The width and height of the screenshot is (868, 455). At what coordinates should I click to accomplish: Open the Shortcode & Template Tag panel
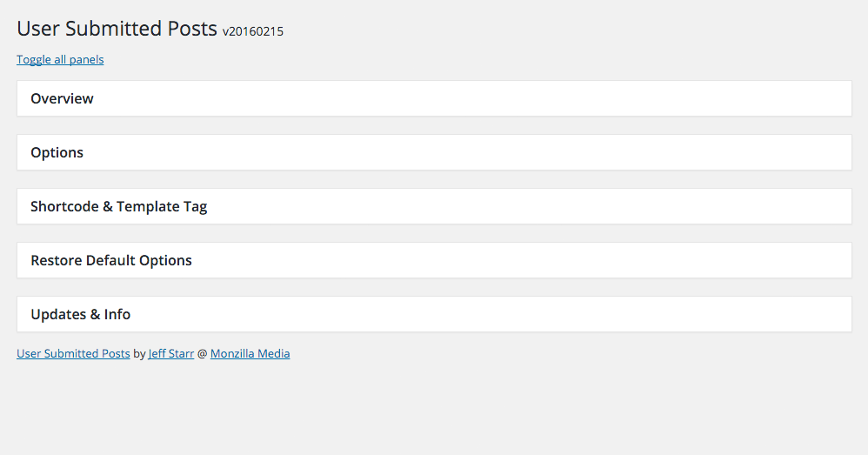(x=434, y=206)
